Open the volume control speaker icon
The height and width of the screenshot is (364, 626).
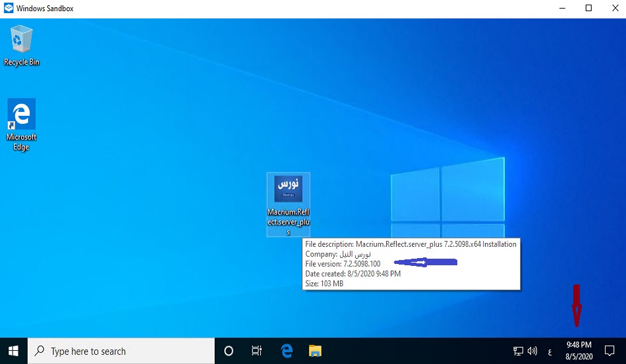(533, 351)
